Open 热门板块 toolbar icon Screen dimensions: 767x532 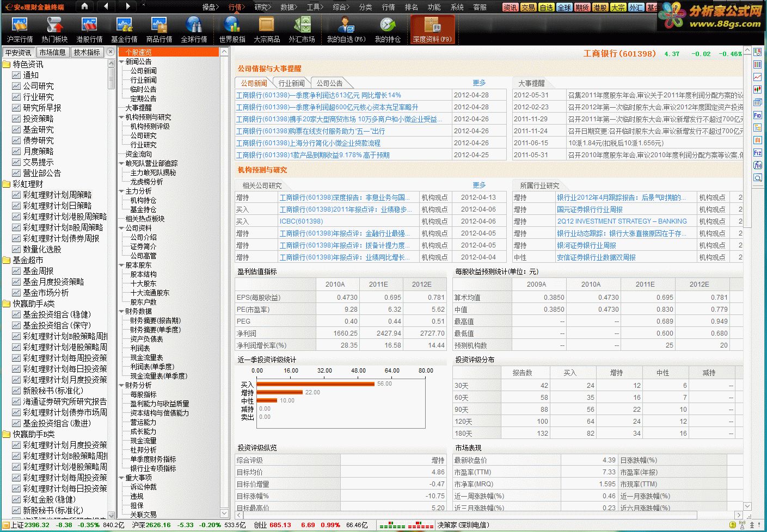tap(54, 29)
